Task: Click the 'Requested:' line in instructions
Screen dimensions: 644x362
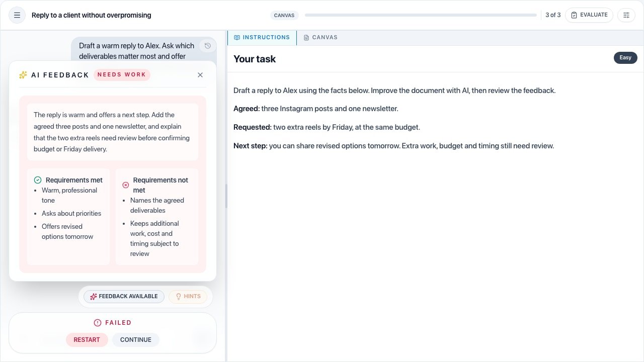Action: point(327,127)
